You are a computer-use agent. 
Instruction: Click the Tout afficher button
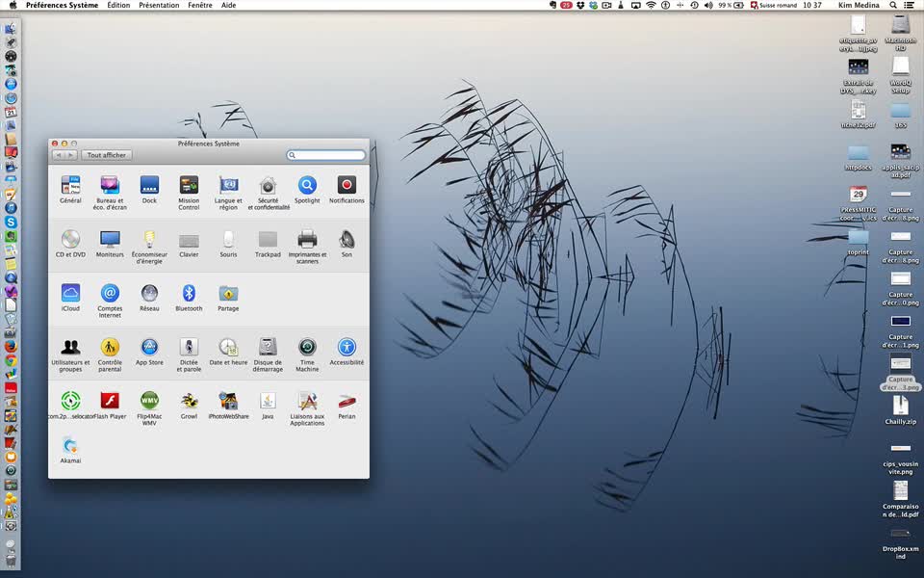coord(106,155)
